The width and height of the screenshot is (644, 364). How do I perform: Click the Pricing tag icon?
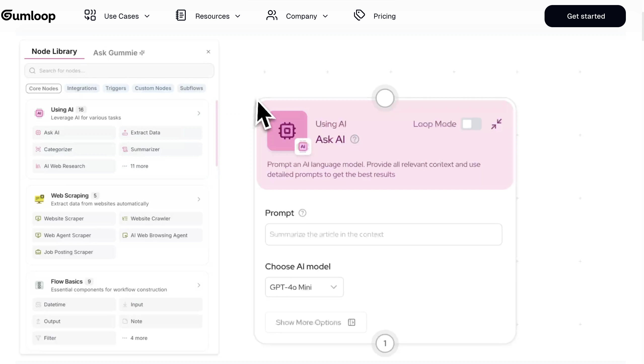click(359, 16)
